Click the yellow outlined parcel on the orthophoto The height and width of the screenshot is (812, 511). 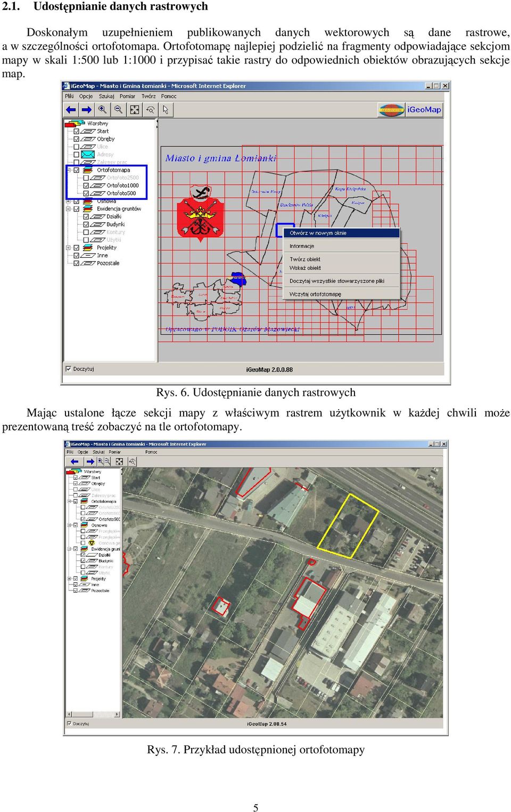coord(347,525)
